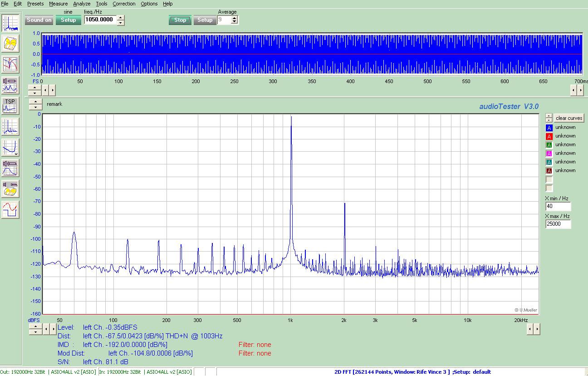Open the TSP measurement tool
This screenshot has height=376, width=588.
10,106
